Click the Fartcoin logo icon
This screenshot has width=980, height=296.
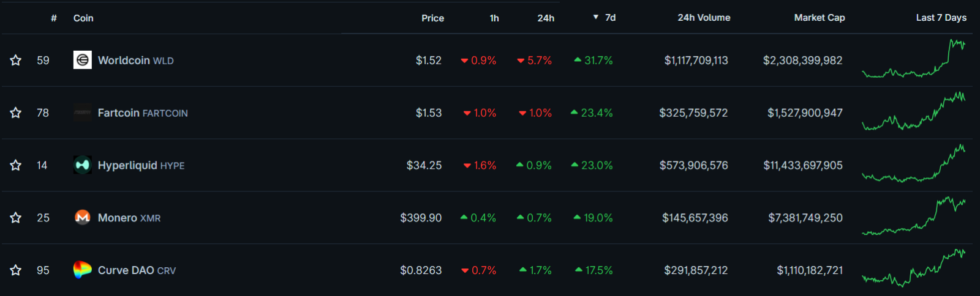[83, 113]
